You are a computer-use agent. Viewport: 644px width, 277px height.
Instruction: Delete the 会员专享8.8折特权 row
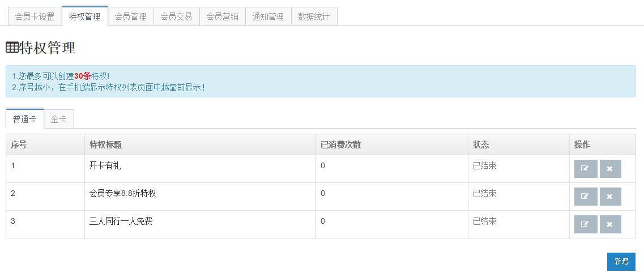click(611, 197)
